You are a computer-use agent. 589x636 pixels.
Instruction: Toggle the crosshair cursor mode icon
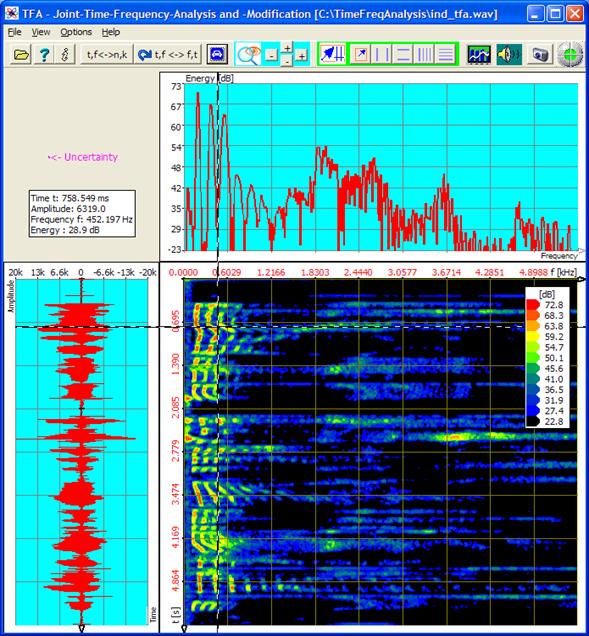[332, 54]
